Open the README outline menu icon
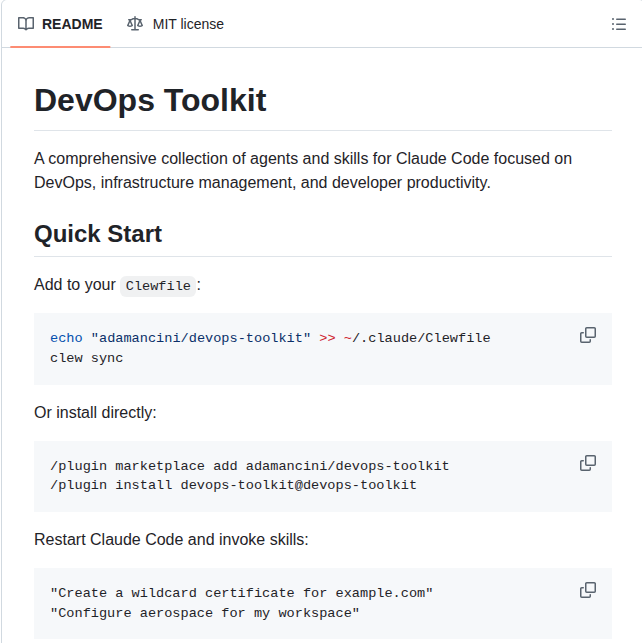 [618, 24]
